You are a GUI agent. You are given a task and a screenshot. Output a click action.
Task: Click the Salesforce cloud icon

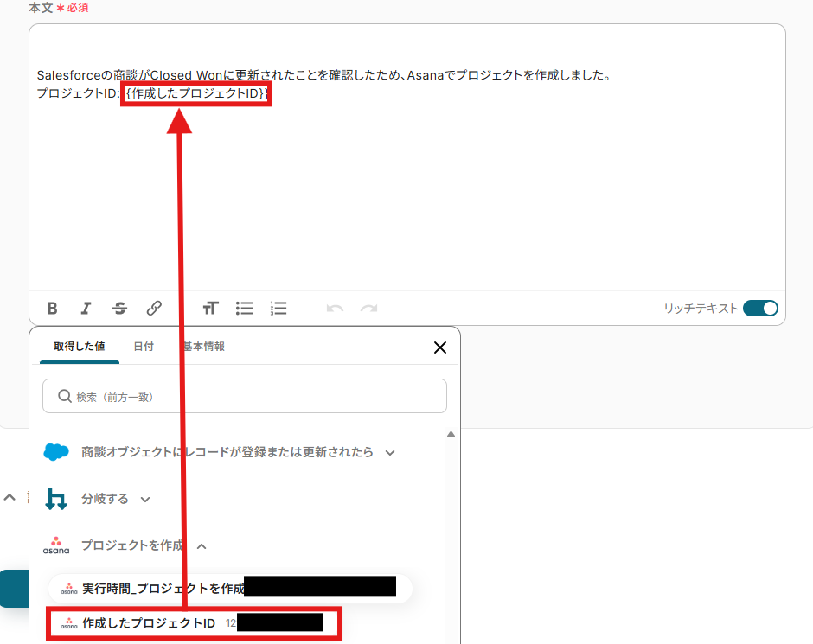56,452
